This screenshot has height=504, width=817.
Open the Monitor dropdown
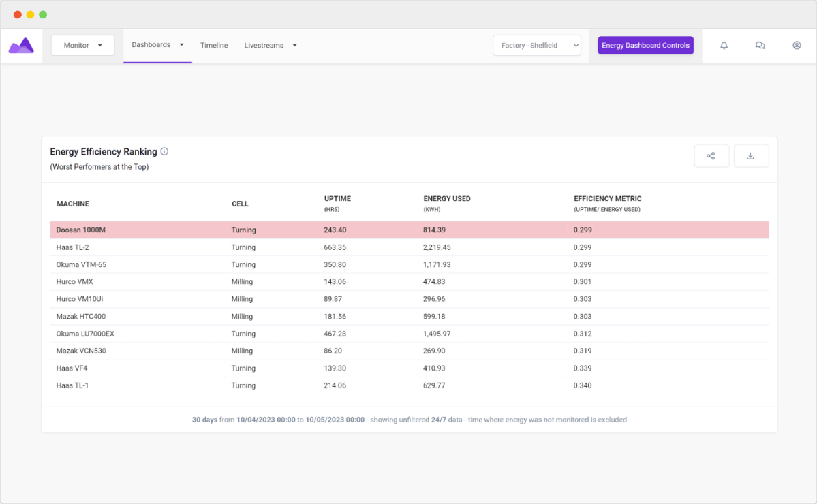(82, 45)
